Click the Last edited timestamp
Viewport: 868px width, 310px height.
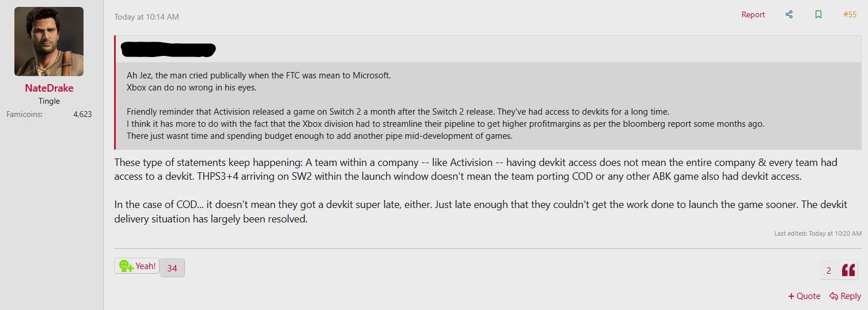click(818, 233)
